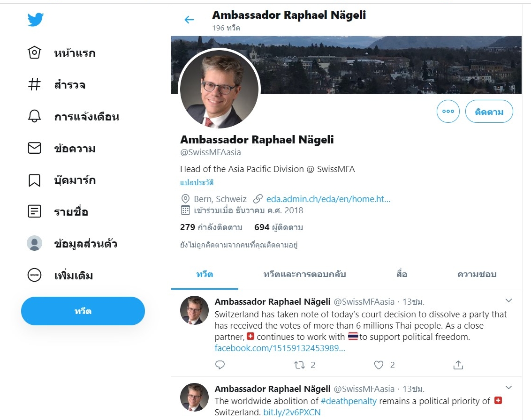This screenshot has height=420, width=531.
Task: Like the court decision tweet
Action: click(x=379, y=365)
